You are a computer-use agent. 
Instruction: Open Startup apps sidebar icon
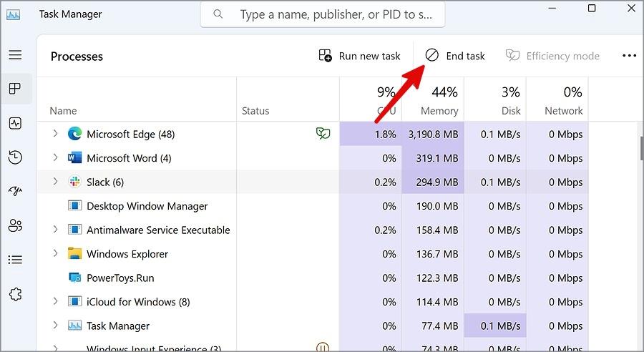tap(15, 191)
